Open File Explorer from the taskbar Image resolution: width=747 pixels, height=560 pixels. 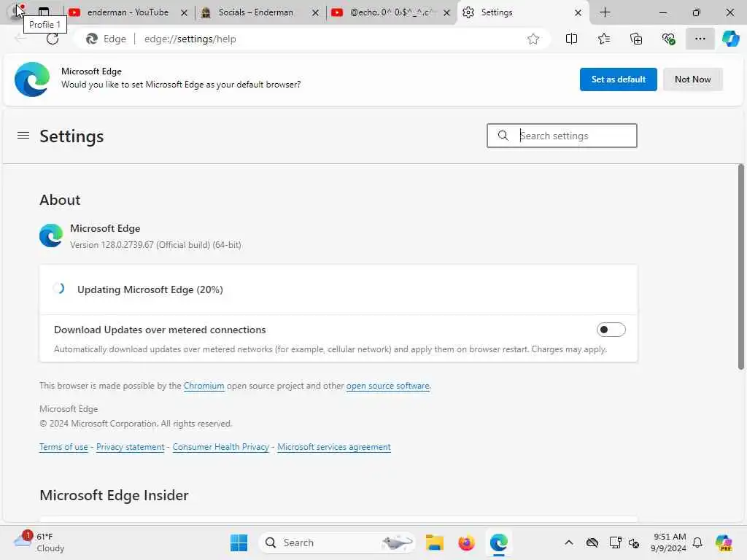435,542
